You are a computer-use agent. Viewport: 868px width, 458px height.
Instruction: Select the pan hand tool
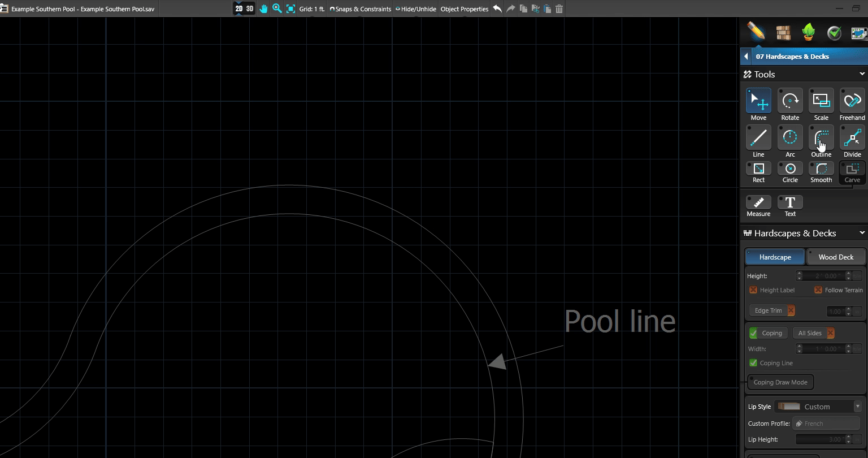(x=263, y=8)
